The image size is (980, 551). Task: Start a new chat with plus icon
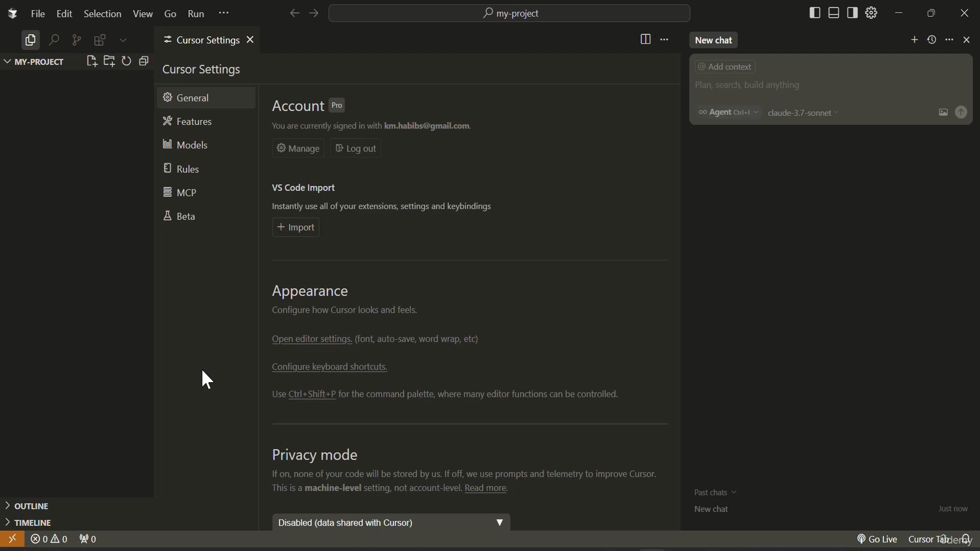pos(914,40)
